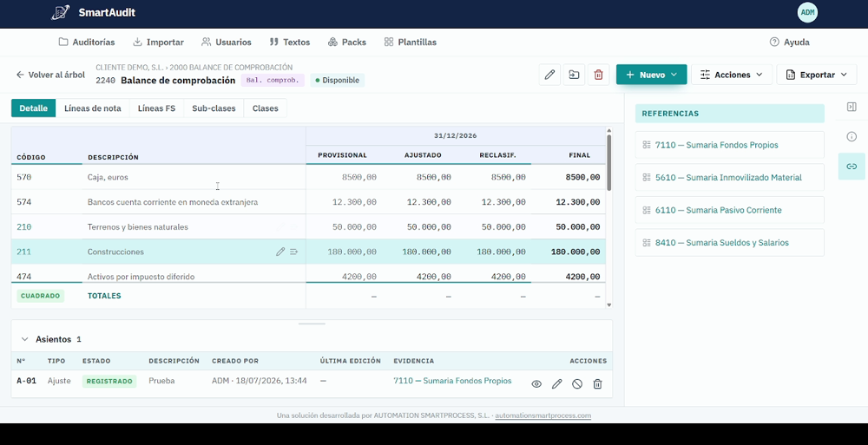Click the AJUSTADO column header
The width and height of the screenshot is (868, 445).
click(423, 155)
